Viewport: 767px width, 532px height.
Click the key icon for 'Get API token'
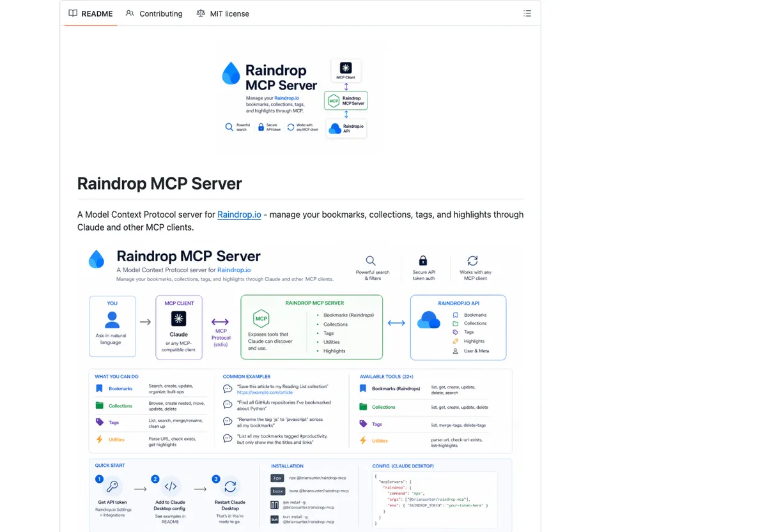pos(112,487)
